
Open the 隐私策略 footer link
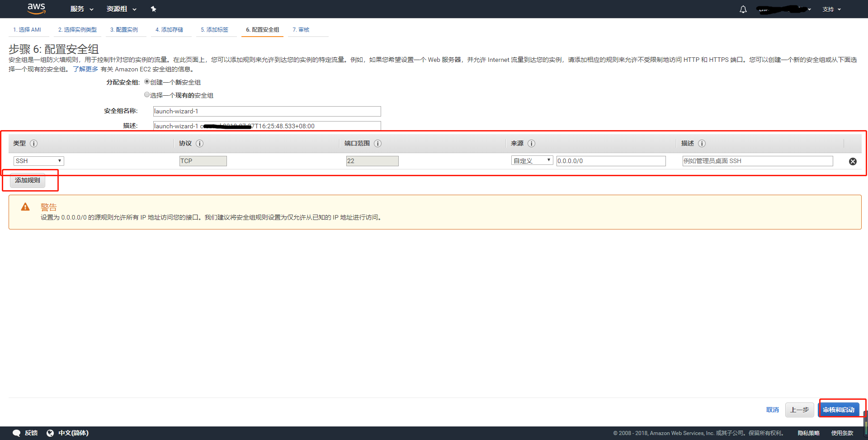pos(808,433)
